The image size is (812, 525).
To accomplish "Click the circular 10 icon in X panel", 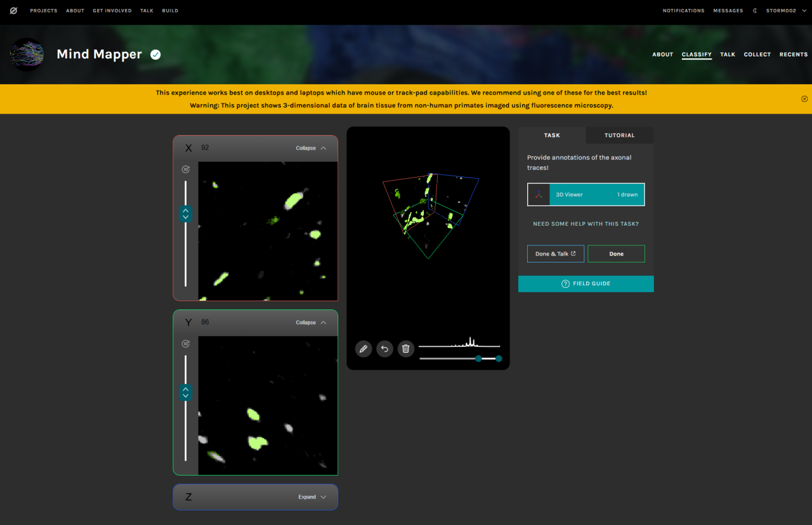I will point(186,169).
